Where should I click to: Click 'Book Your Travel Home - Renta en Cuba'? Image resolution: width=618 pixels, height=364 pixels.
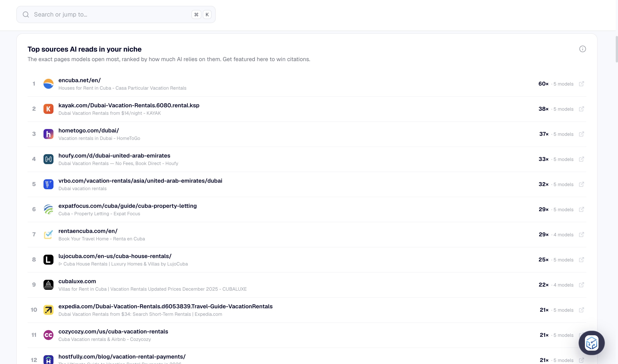click(x=102, y=239)
